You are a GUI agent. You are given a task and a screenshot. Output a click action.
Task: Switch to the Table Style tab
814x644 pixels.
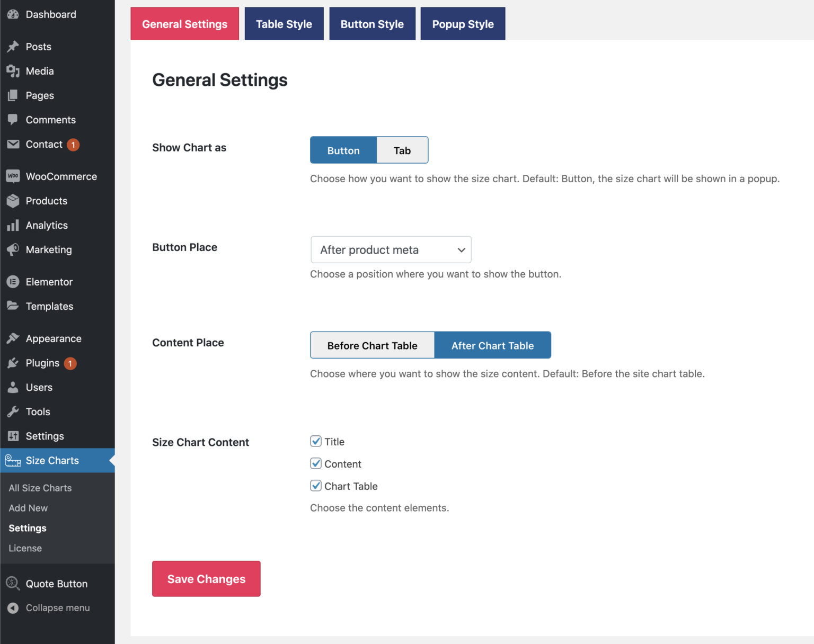point(284,24)
